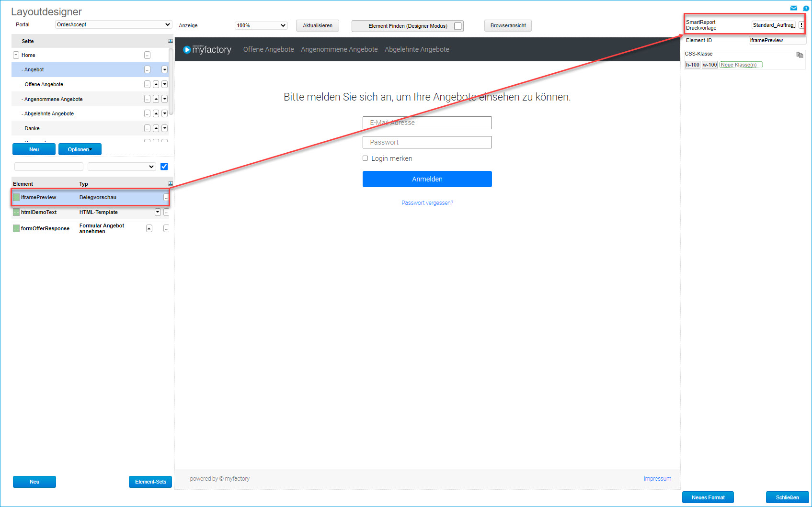
Task: Open Element-Sets
Action: [150, 482]
